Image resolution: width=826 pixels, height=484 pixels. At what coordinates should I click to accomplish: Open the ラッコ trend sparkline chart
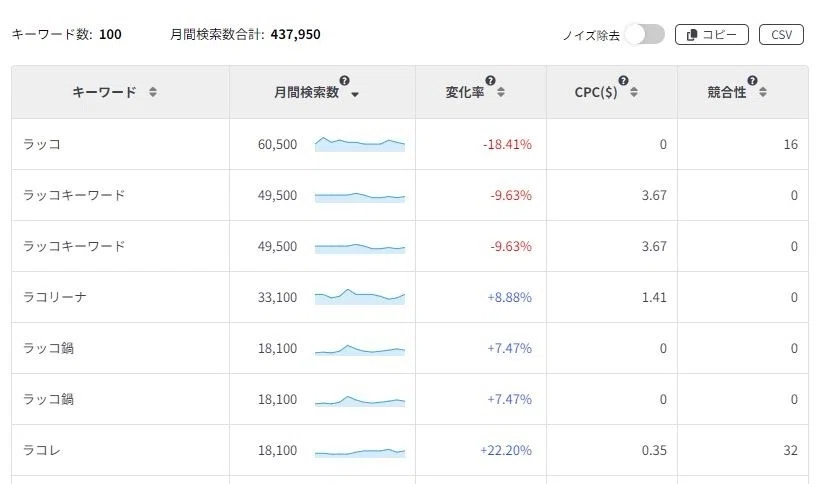coord(360,144)
